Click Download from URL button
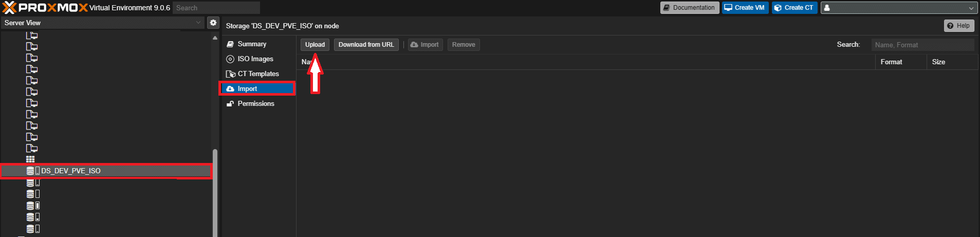The width and height of the screenshot is (980, 237). 366,45
